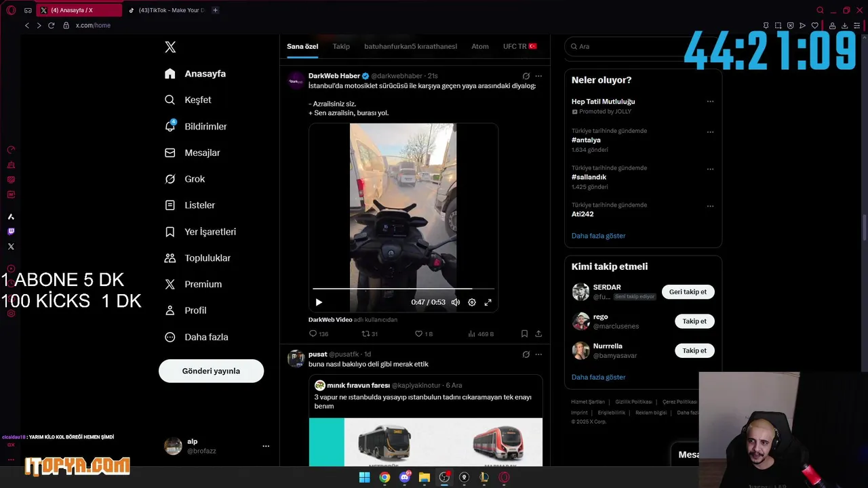Image resolution: width=868 pixels, height=488 pixels.
Task: View DarkWeb Haber post analytics
Action: 481,333
